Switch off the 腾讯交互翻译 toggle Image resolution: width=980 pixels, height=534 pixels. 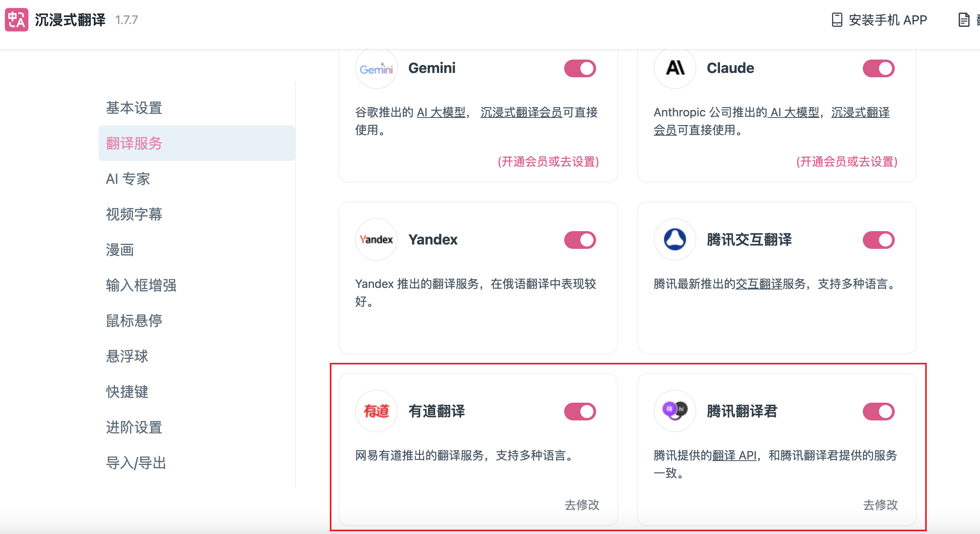(x=878, y=240)
